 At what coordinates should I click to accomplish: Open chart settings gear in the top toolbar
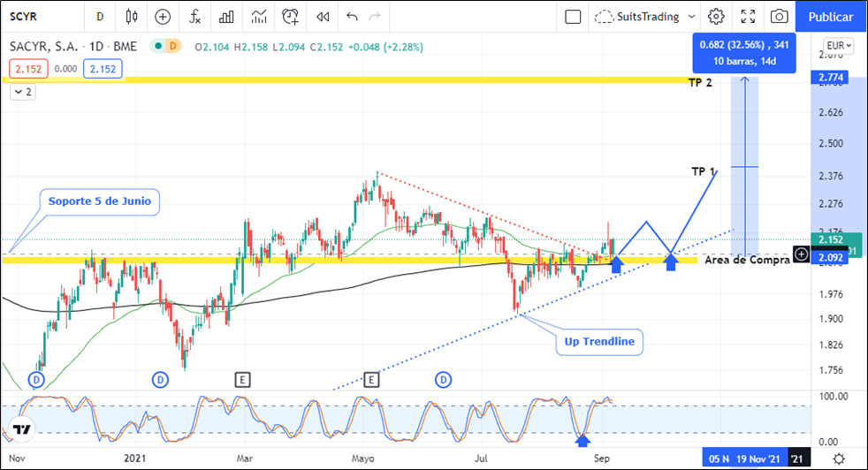pos(716,16)
